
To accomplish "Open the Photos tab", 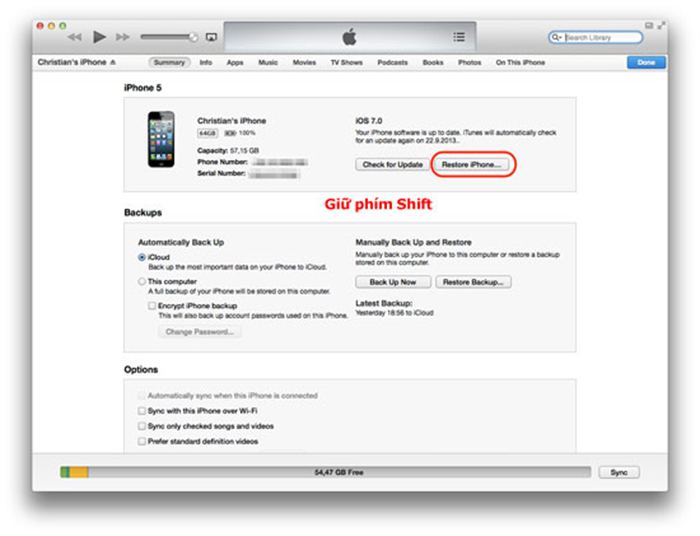I will (x=470, y=62).
